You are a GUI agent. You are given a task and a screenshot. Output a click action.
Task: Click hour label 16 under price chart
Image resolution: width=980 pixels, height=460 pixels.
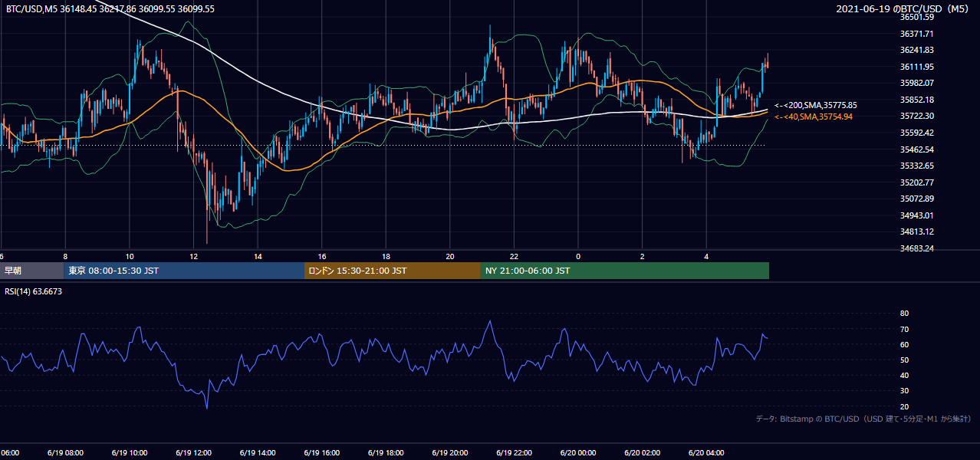(x=322, y=257)
